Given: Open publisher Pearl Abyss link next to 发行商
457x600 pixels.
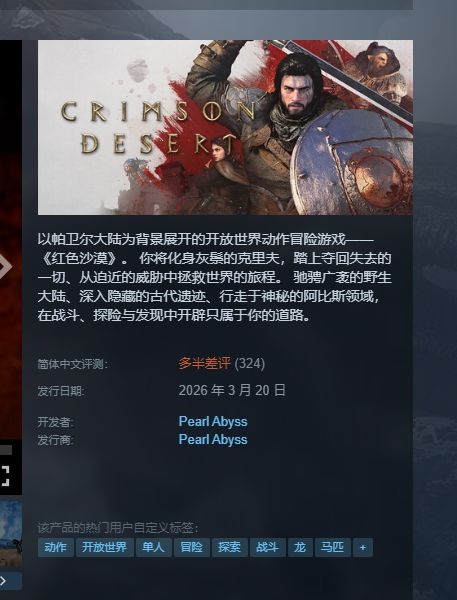Looking at the screenshot, I should [213, 439].
